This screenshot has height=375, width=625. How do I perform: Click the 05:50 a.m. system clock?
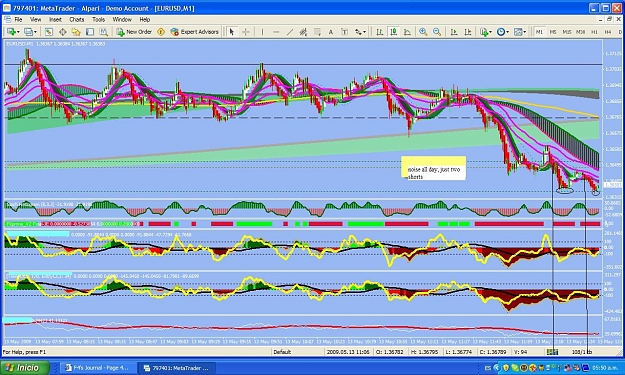(x=605, y=368)
